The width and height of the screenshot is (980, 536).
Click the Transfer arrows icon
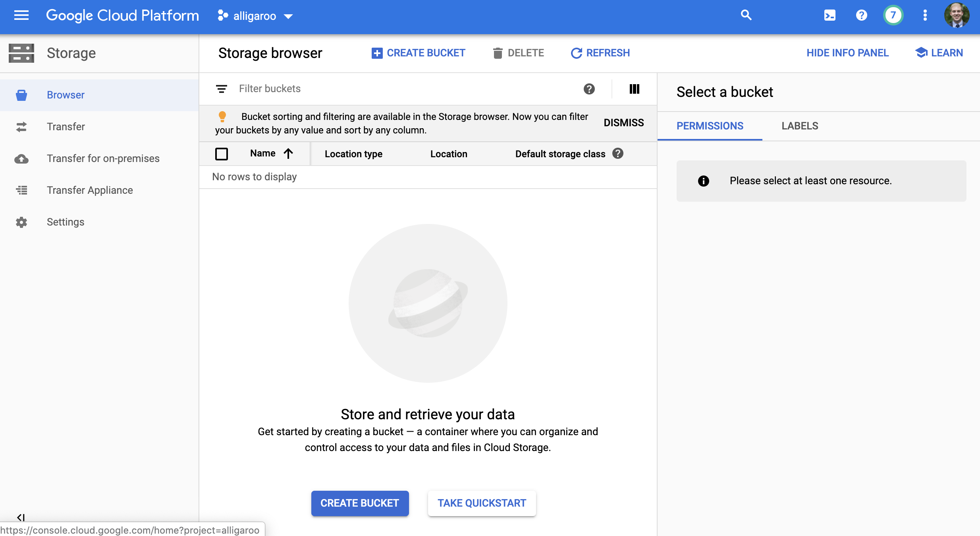tap(21, 127)
